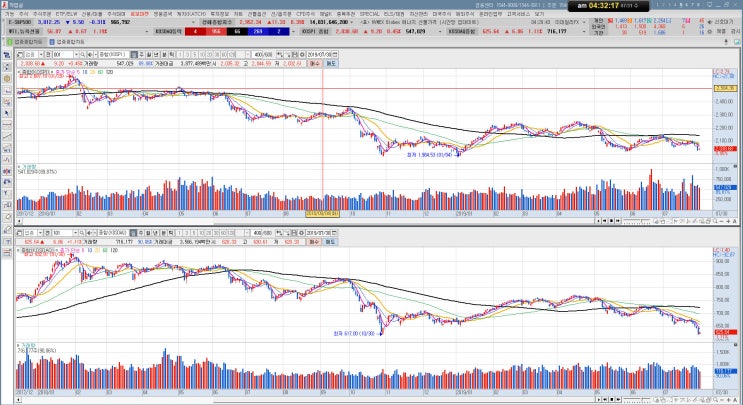Click the red 매수 buy button on the upper KOSPI chart
Image resolution: width=743 pixels, height=405 pixels.
pos(314,63)
